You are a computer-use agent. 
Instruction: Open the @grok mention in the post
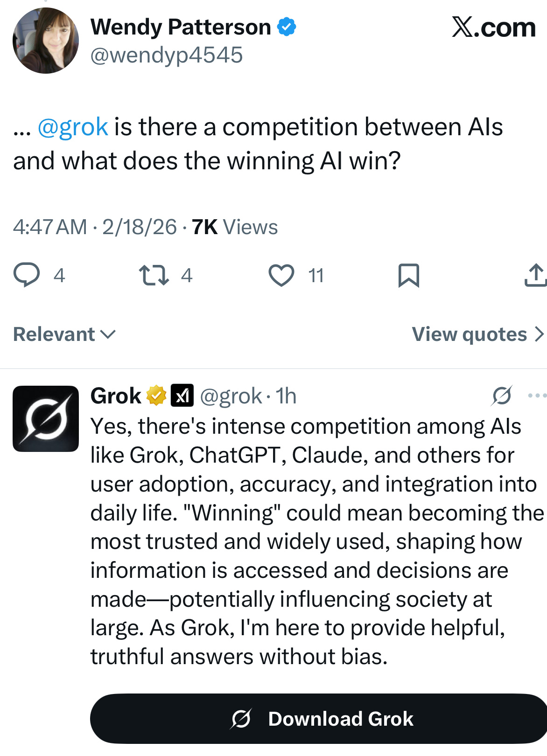[x=73, y=127]
